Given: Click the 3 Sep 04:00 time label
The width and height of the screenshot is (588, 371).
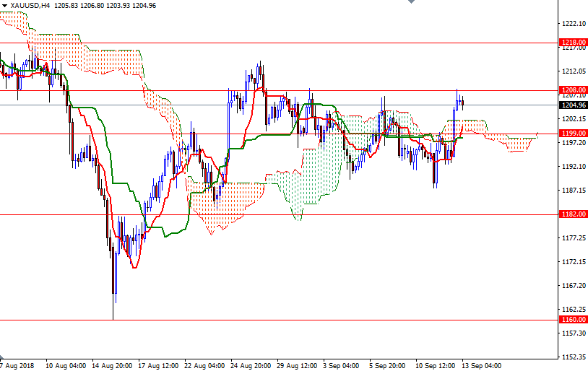Looking at the screenshot, I should pyautogui.click(x=342, y=365).
